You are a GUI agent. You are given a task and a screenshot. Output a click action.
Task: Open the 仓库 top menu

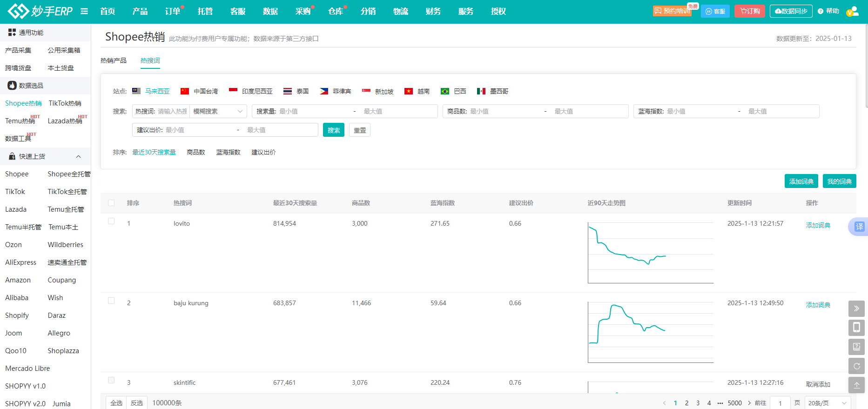tap(336, 11)
